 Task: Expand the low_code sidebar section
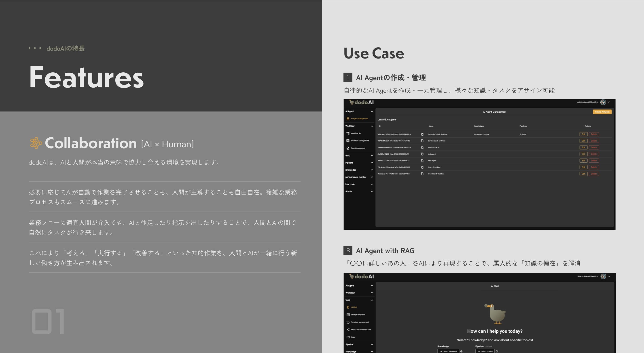(x=372, y=184)
